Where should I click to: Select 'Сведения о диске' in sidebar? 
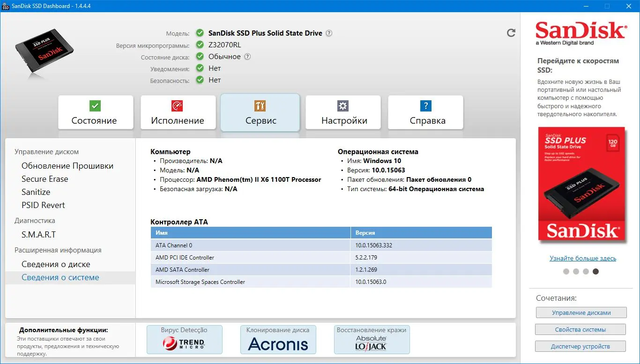coord(56,264)
